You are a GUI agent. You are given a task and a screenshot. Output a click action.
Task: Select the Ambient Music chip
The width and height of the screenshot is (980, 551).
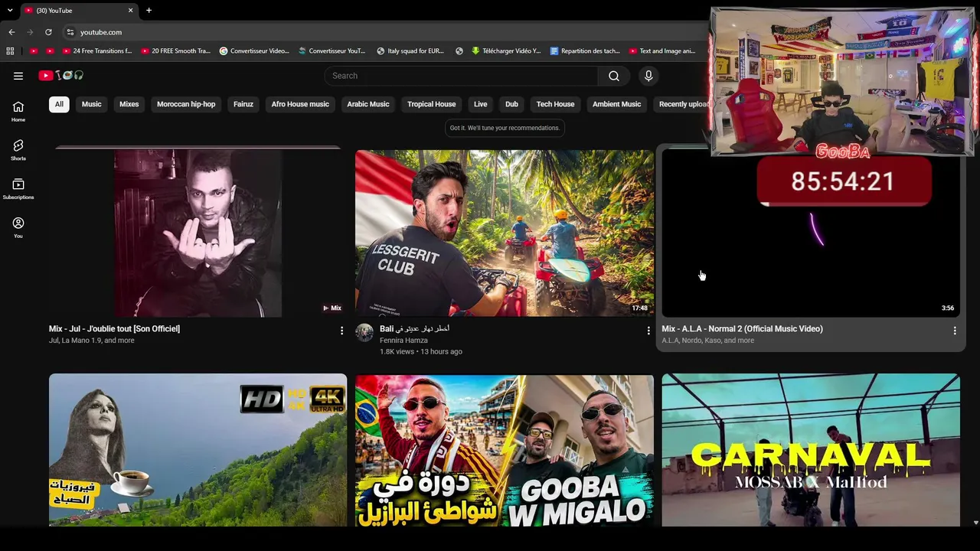pos(616,104)
